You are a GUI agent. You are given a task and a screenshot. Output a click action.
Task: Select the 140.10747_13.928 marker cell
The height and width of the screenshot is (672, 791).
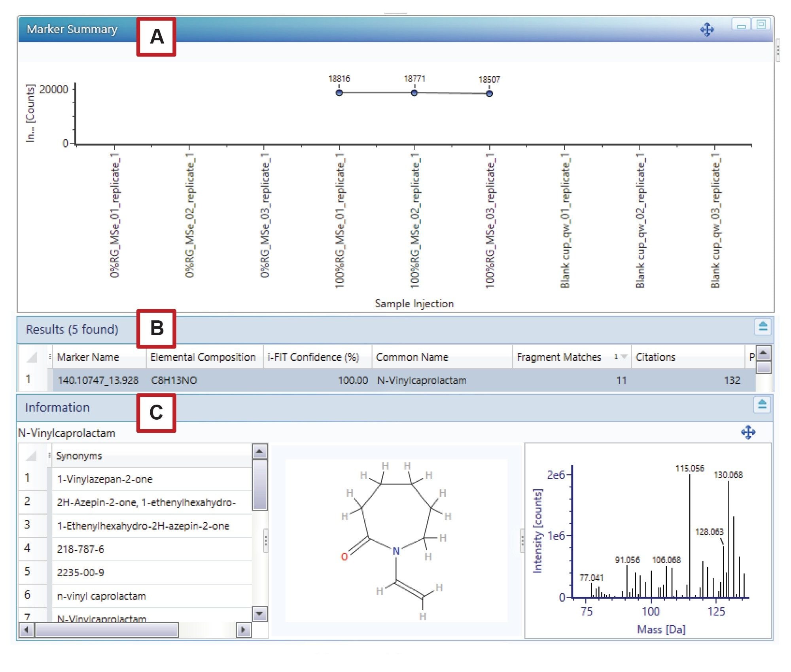(98, 380)
